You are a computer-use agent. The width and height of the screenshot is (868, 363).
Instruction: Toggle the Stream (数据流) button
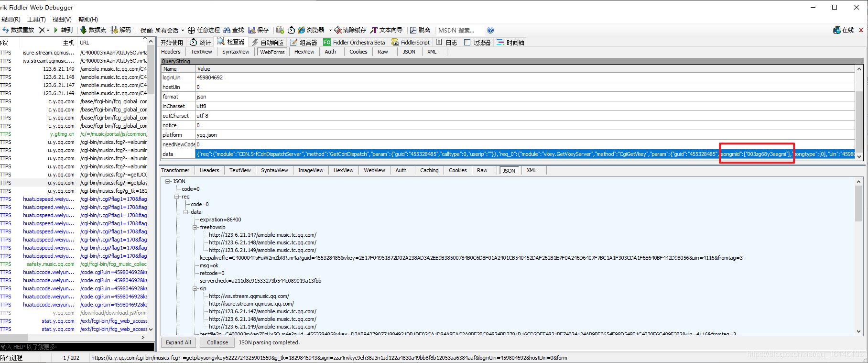(x=93, y=30)
